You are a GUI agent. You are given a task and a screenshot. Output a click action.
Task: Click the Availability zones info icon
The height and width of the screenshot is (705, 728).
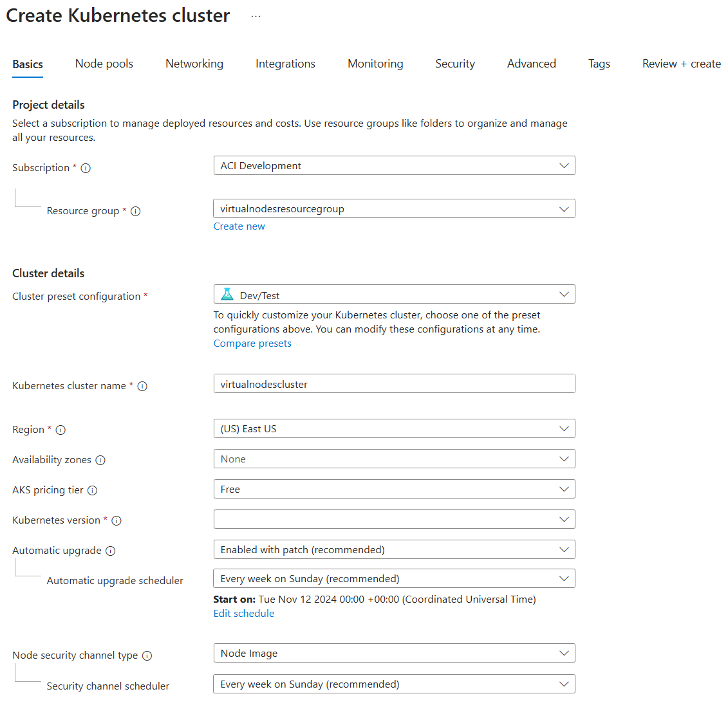[x=101, y=460]
